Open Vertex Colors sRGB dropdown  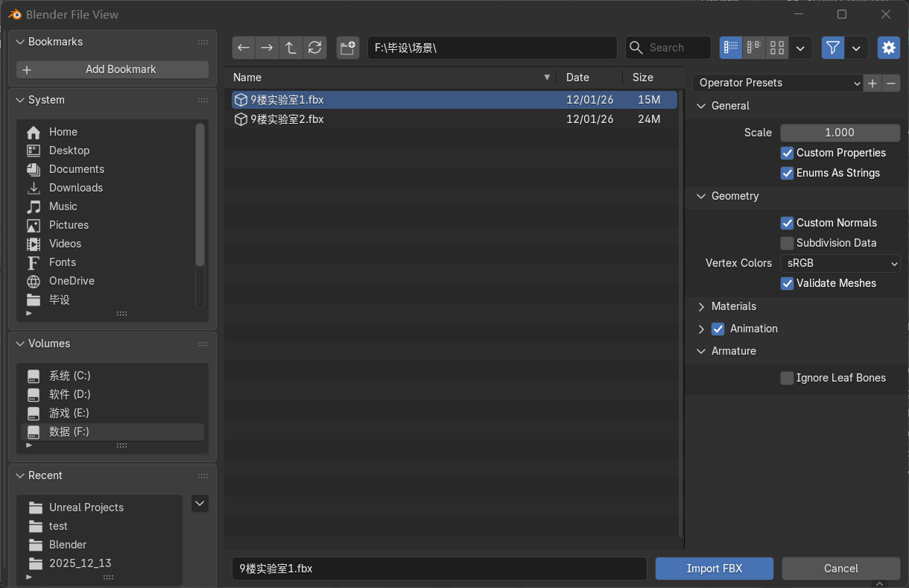tap(840, 263)
